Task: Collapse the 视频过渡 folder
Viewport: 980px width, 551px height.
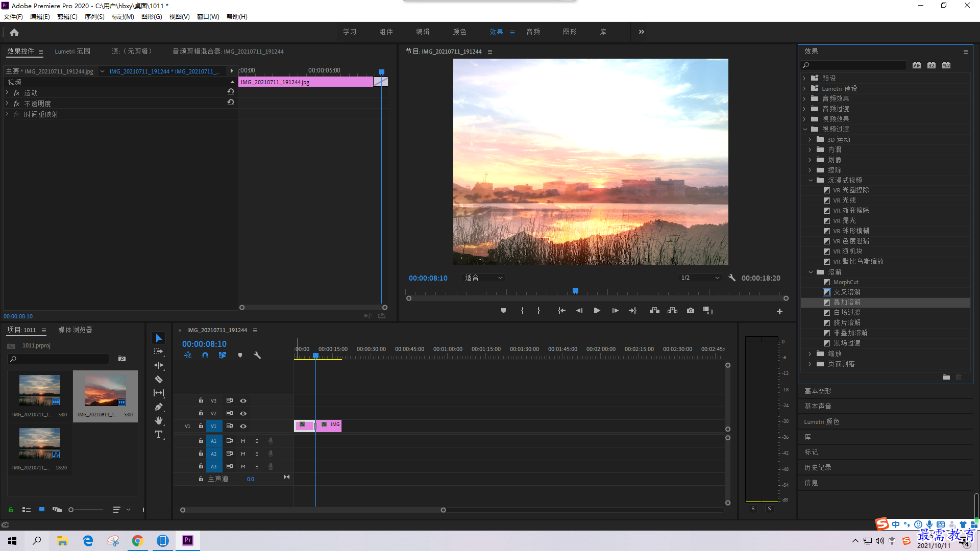Action: pos(805,129)
